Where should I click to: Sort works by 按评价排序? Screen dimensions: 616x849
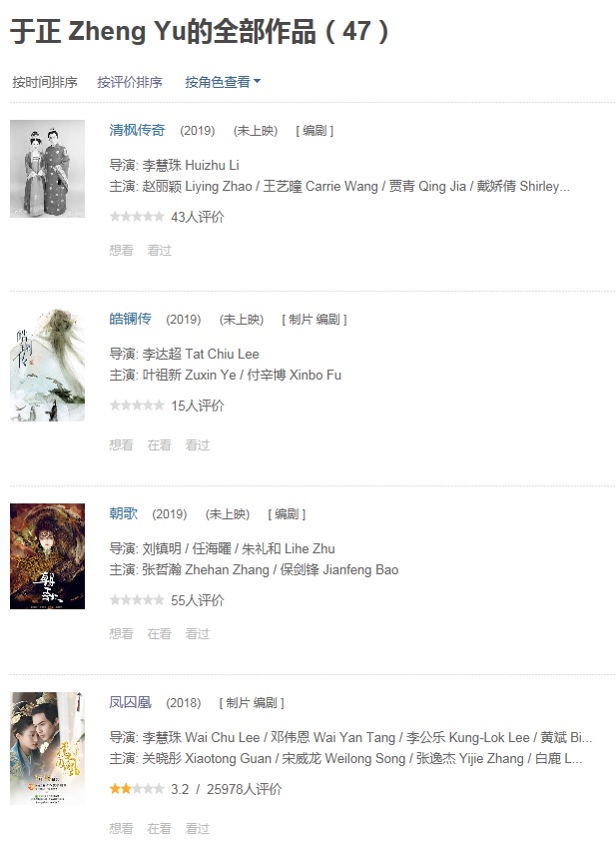(130, 82)
